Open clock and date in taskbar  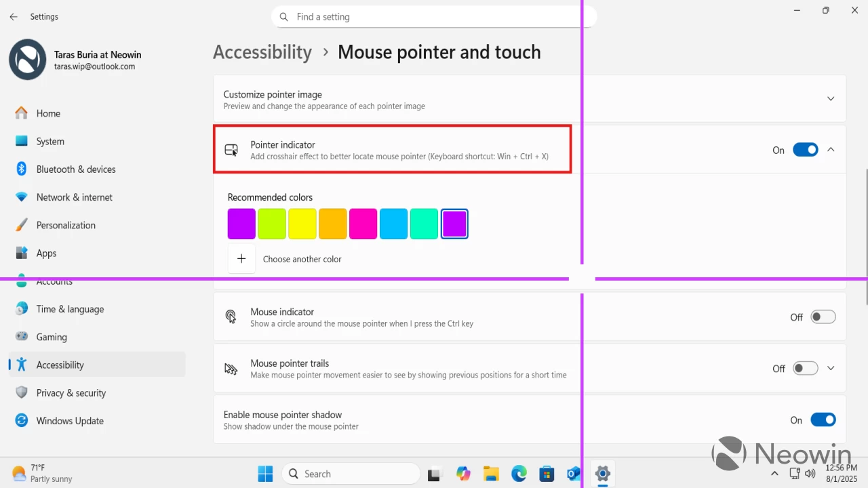[842, 474]
